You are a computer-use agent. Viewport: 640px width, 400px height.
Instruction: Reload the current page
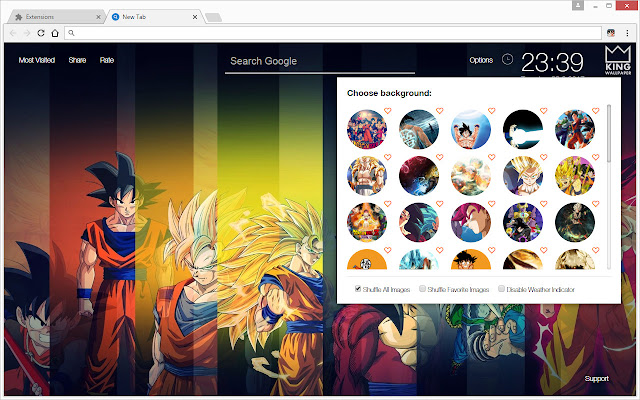point(41,33)
